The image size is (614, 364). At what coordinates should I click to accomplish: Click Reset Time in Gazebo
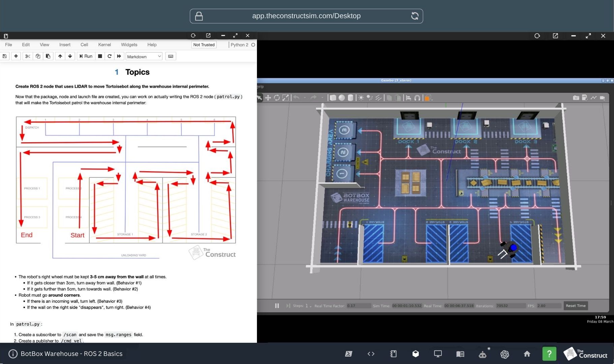pos(576,306)
